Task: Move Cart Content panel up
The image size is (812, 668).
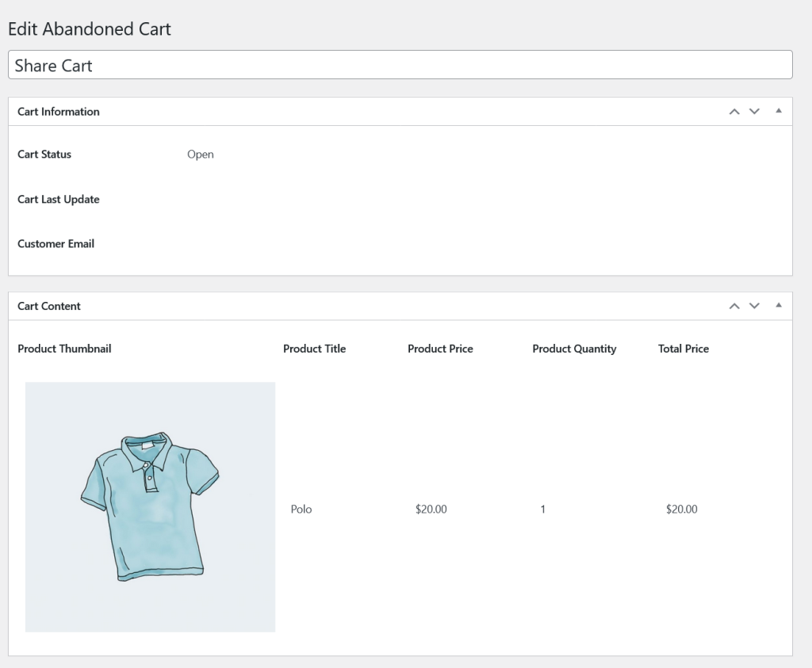Action: [733, 306]
